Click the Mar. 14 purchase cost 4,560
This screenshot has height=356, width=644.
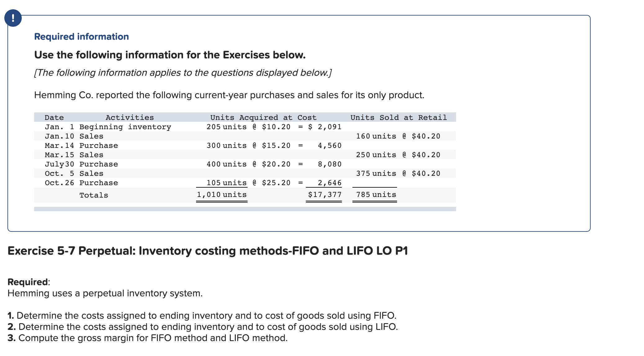pos(329,145)
